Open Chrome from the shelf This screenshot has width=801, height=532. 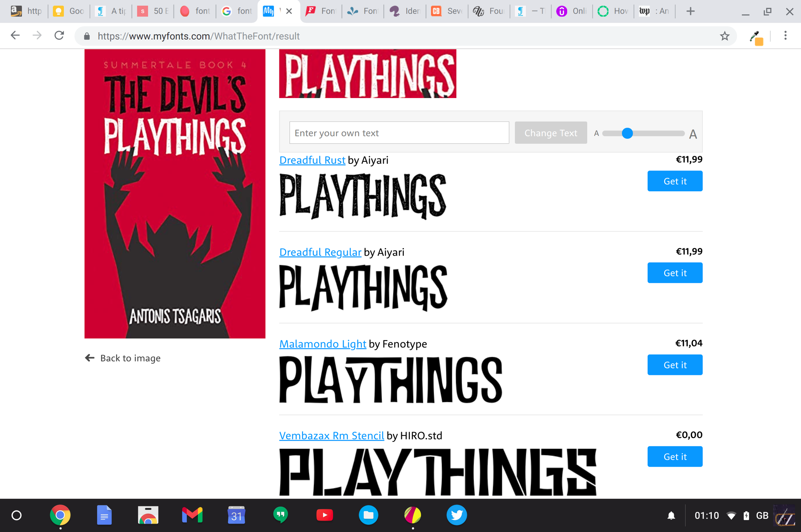click(x=60, y=515)
